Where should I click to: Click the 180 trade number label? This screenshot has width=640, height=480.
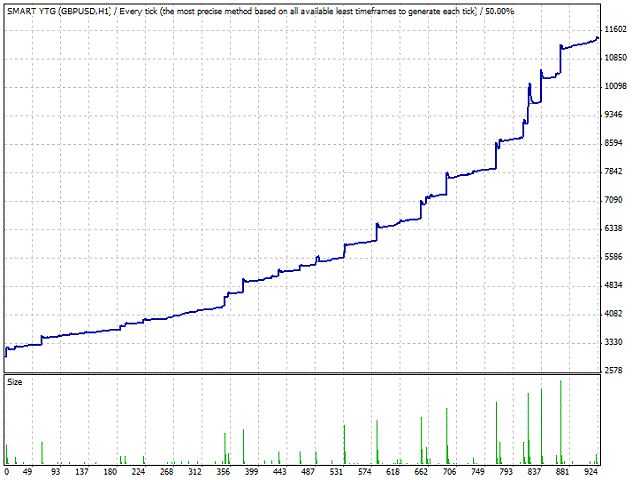coord(110,472)
